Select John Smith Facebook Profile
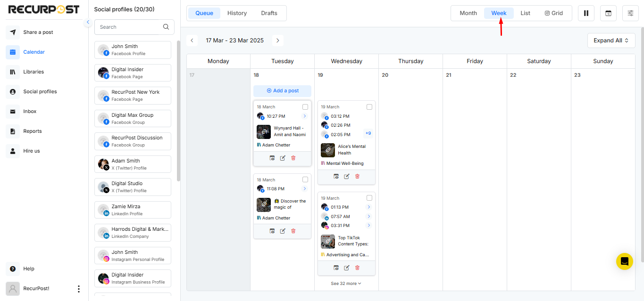This screenshot has height=301, width=644. [x=133, y=50]
